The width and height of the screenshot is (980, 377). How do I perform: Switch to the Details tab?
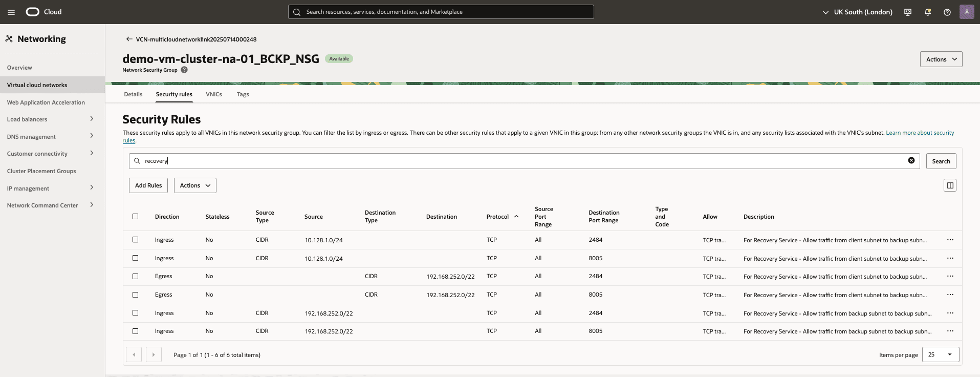pyautogui.click(x=133, y=94)
